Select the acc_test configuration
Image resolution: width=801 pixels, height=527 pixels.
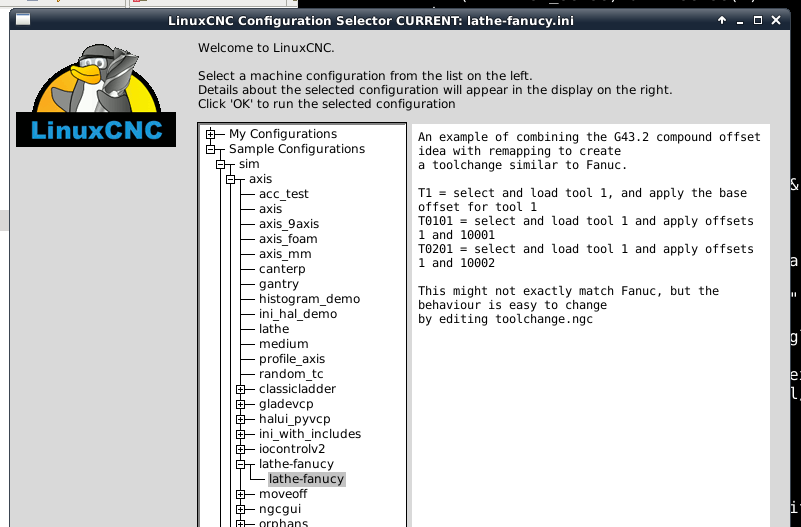tap(284, 194)
